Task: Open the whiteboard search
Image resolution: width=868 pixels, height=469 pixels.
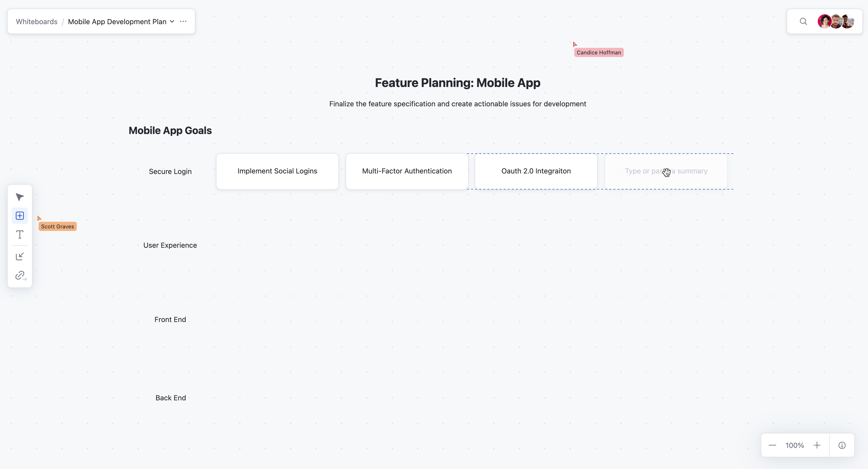Action: coord(803,22)
